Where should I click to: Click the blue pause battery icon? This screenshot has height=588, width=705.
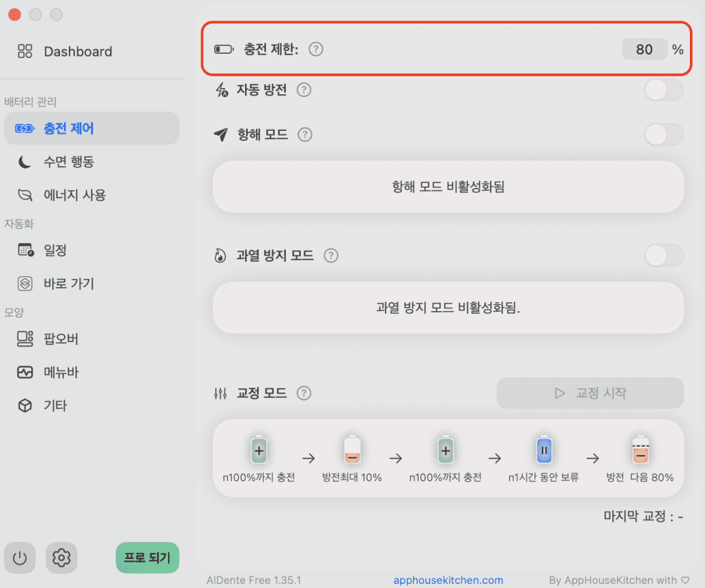coord(543,451)
